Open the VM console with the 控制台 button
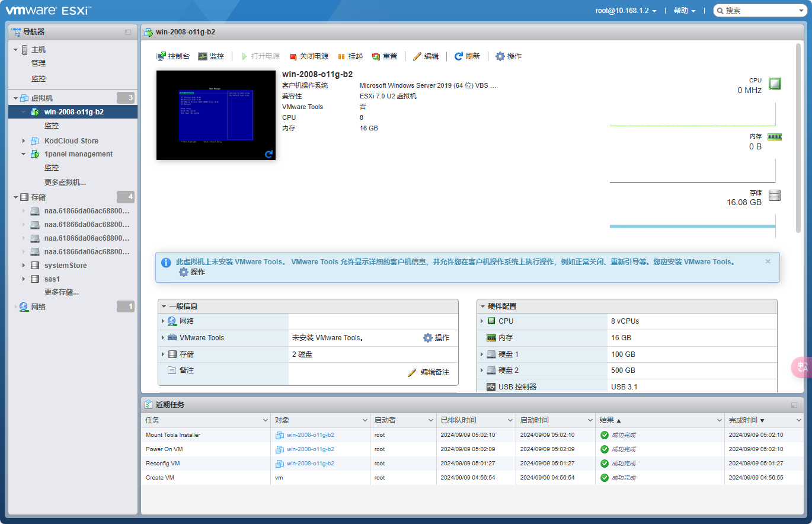The height and width of the screenshot is (524, 812). (x=173, y=56)
